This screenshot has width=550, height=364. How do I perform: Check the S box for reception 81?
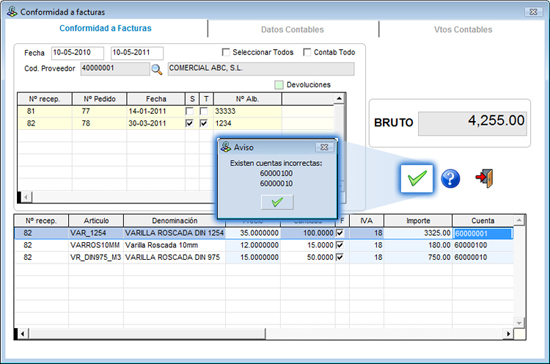[189, 111]
